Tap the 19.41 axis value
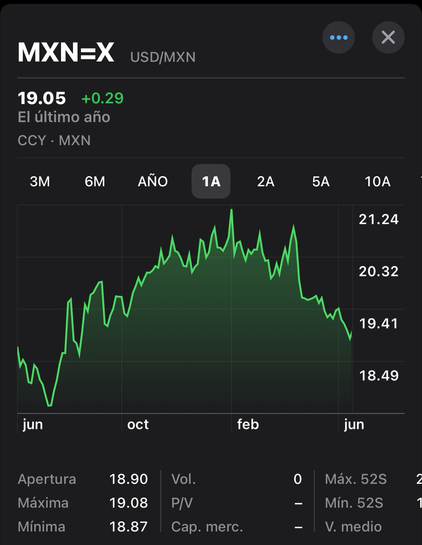 [379, 324]
